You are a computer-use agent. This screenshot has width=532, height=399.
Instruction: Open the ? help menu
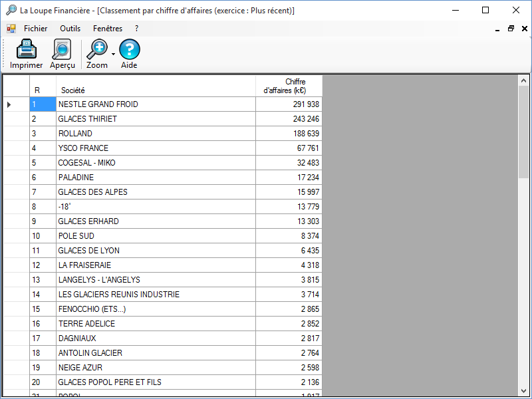[137, 29]
